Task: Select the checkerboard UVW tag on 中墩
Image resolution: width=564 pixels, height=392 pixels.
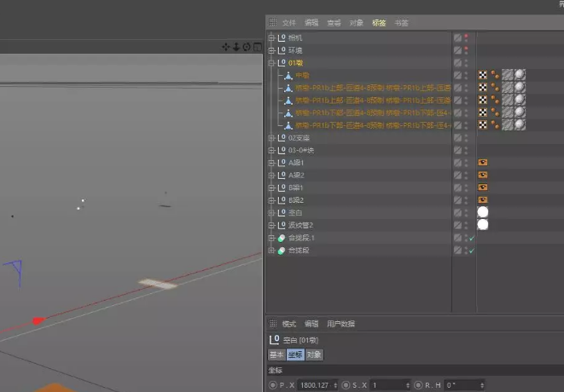Action: coord(483,75)
